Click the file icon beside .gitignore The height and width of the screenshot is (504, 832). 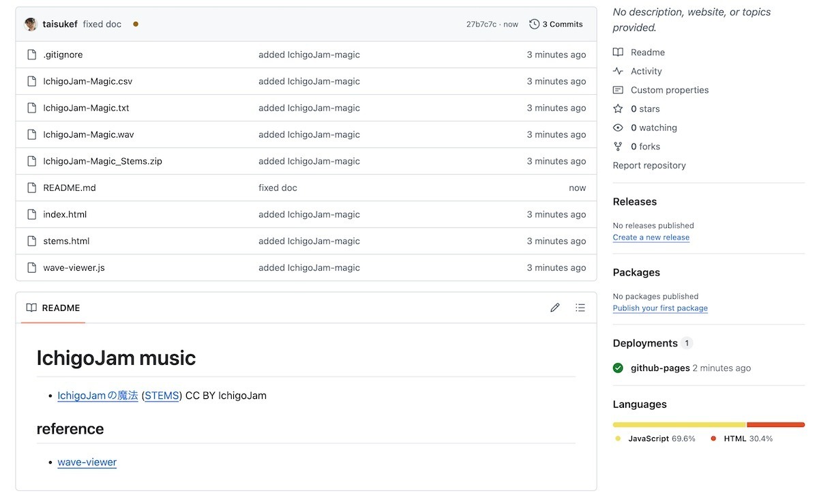tap(31, 55)
